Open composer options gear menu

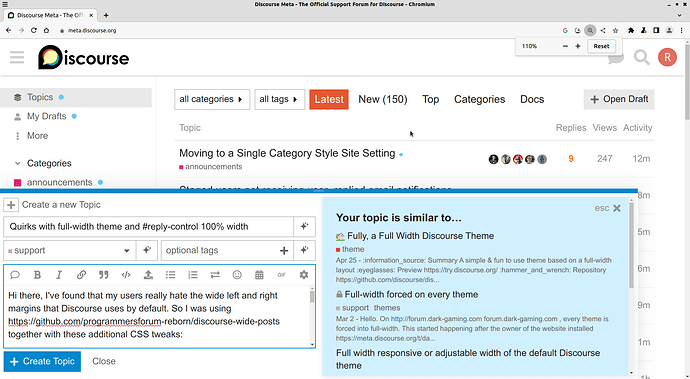(x=304, y=275)
